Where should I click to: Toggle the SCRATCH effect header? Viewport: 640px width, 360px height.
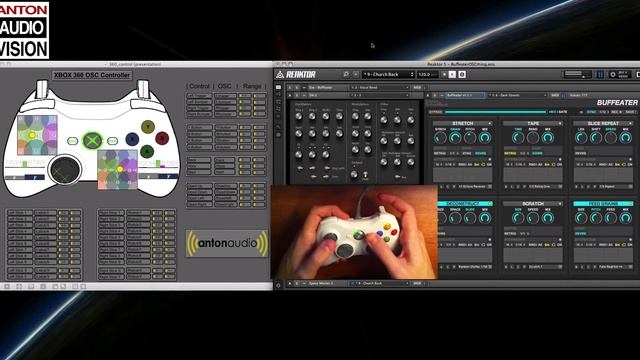[533, 203]
